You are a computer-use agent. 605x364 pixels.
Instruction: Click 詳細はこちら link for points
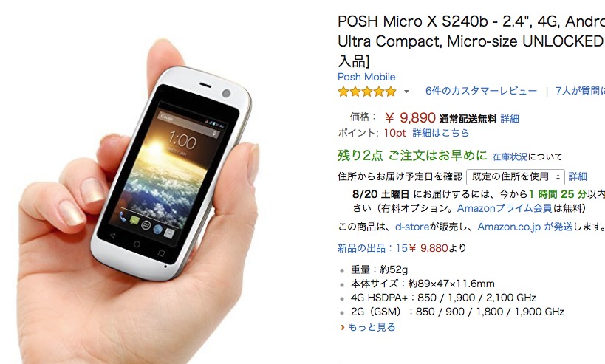coord(440,133)
